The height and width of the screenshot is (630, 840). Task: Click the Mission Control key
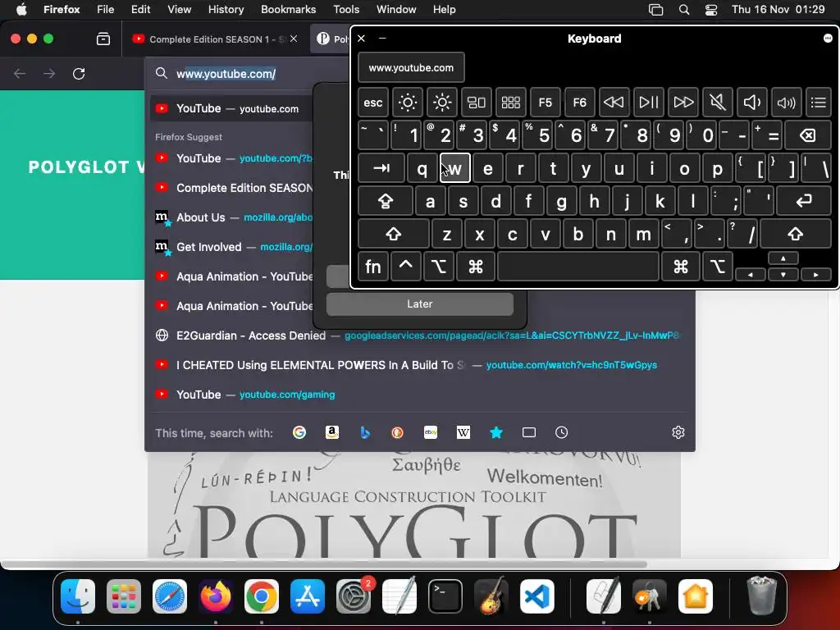(477, 103)
